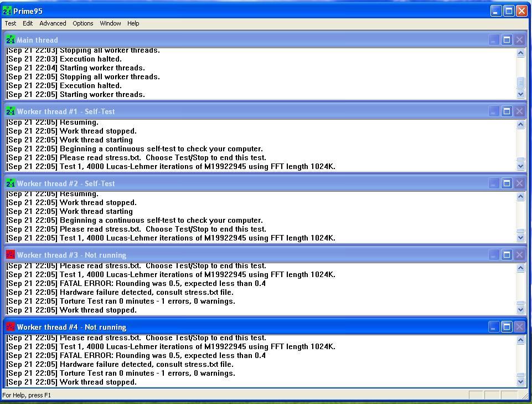Viewport: 532px width, 404px height.
Task: Open the Edit menu
Action: click(x=28, y=23)
